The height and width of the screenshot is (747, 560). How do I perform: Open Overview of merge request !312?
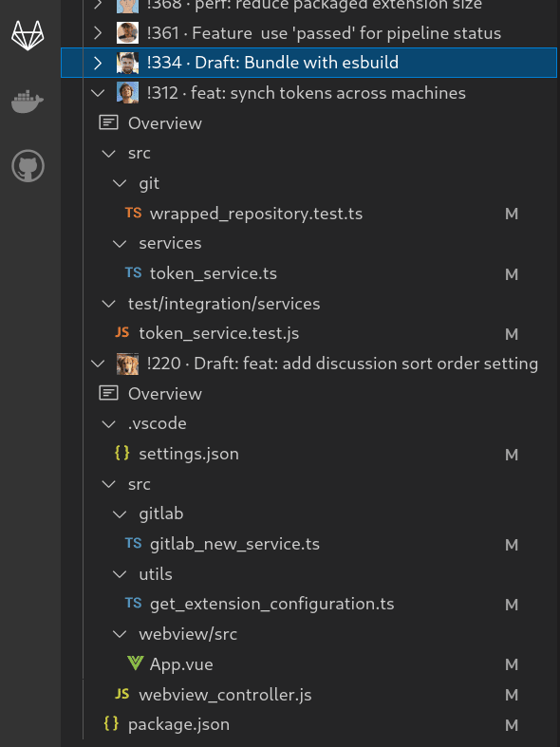click(x=165, y=122)
